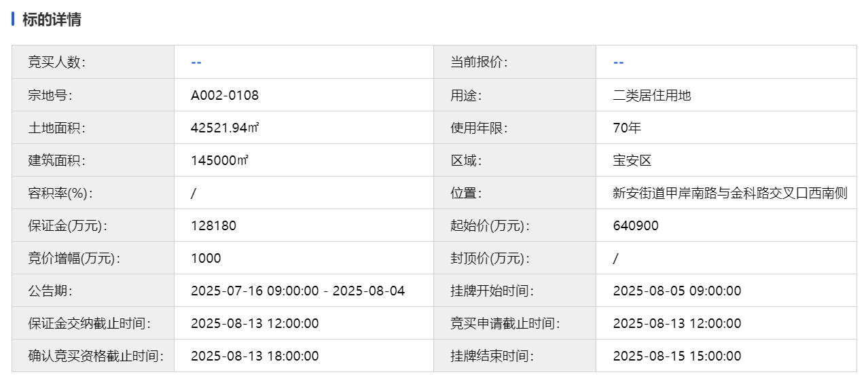This screenshot has width=868, height=385.
Task: Click the 70年 usage term value
Action: (627, 128)
